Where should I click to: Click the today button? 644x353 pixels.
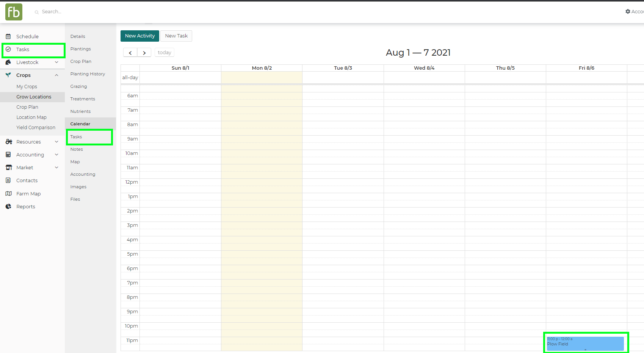click(x=165, y=53)
